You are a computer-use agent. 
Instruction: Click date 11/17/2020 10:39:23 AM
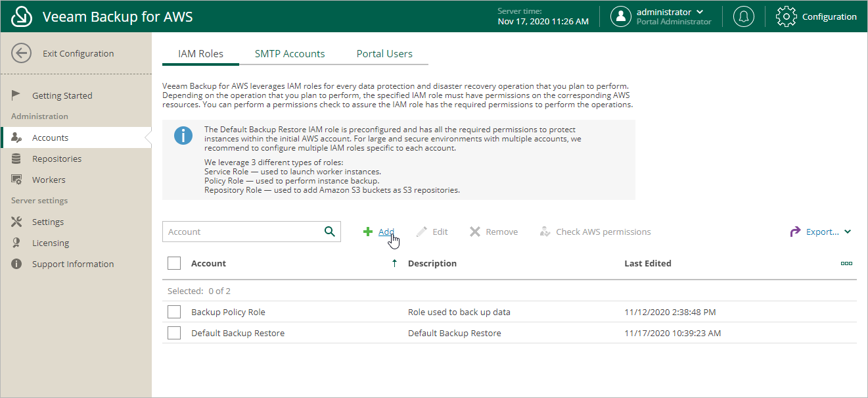click(673, 333)
